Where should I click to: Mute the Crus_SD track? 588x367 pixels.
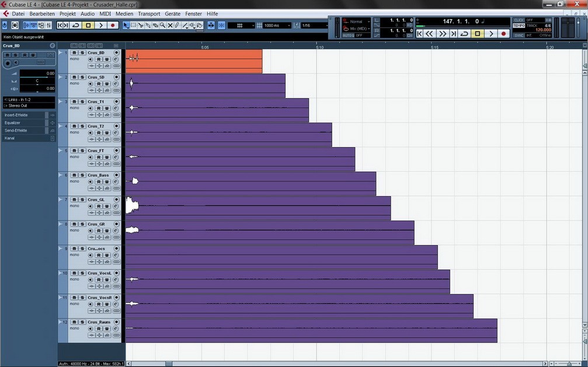tap(74, 77)
